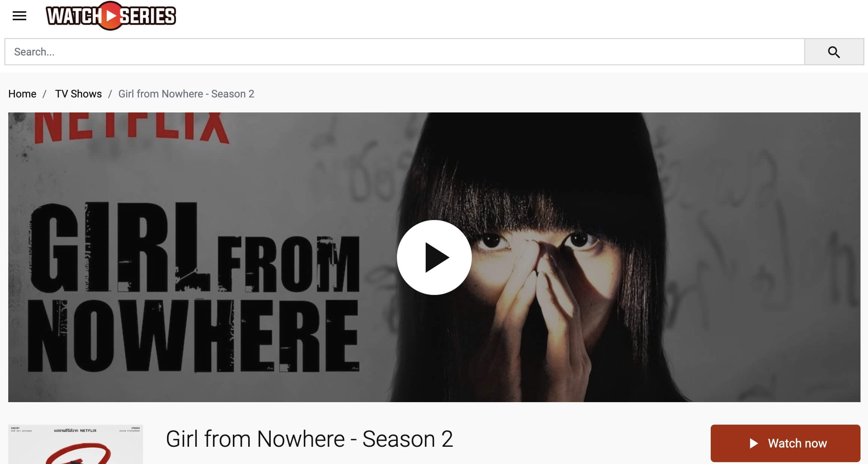Click the play triangle in Watch now
This screenshot has height=464, width=868.
(x=754, y=443)
